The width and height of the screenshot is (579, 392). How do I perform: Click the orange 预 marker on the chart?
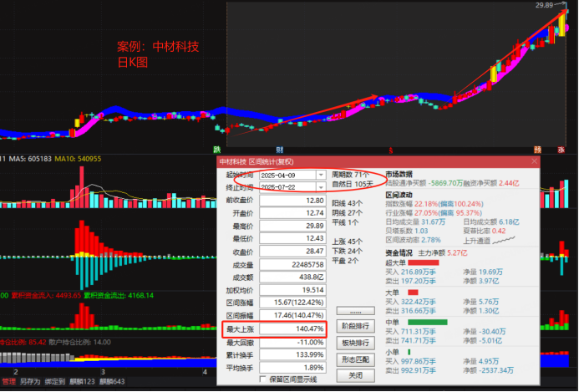[x=538, y=150]
